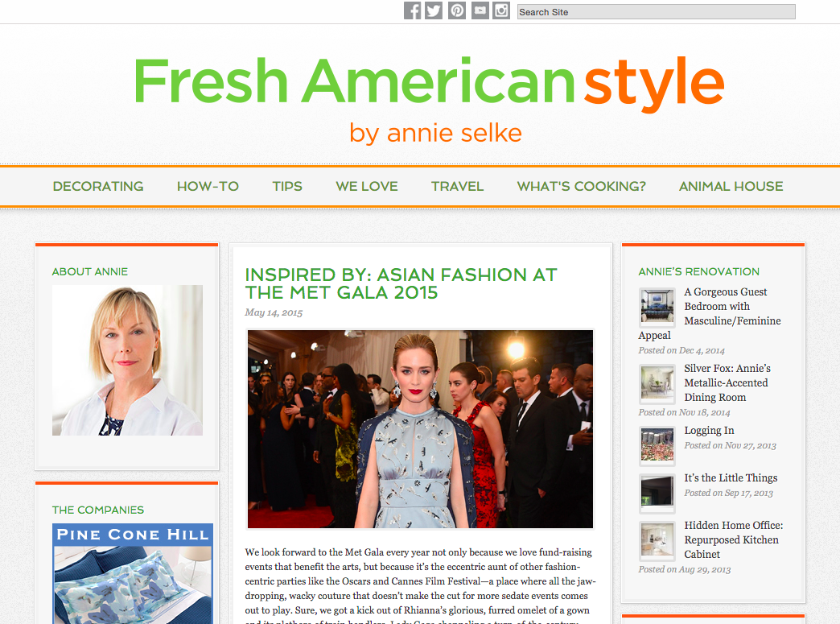Screen dimensions: 840x624
Task: Select the Travel navigation item
Action: tap(458, 186)
